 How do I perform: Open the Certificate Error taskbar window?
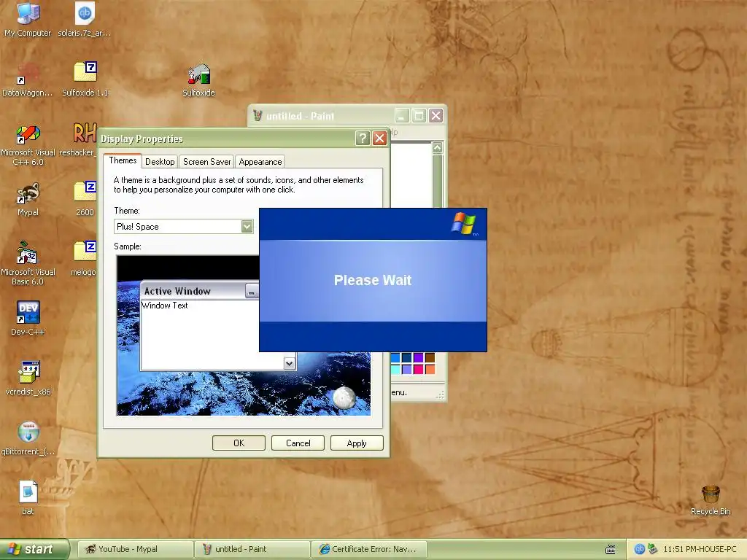pyautogui.click(x=368, y=549)
